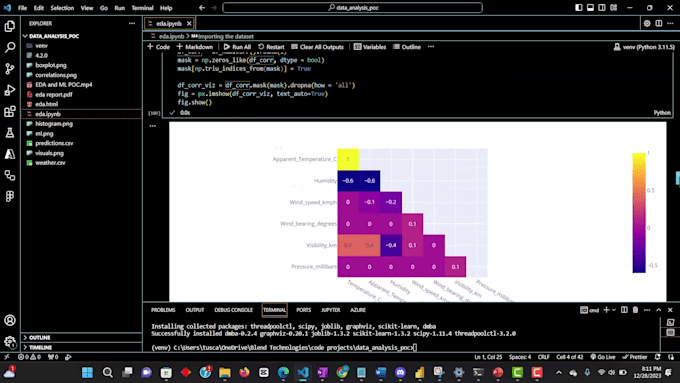Close the eda.ipynb editor tab
The height and width of the screenshot is (383, 680).
pyautogui.click(x=189, y=23)
